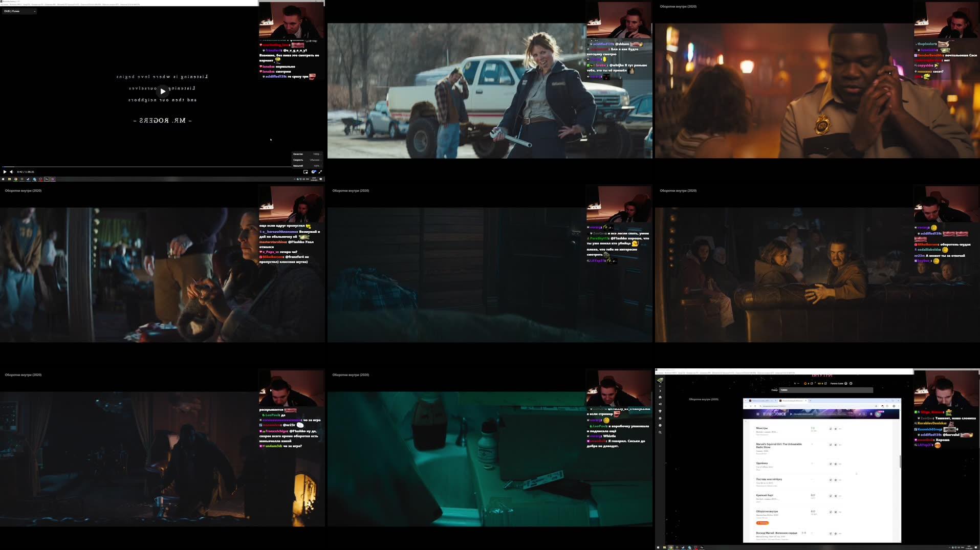Mute audio with the speaker icon

[11, 172]
